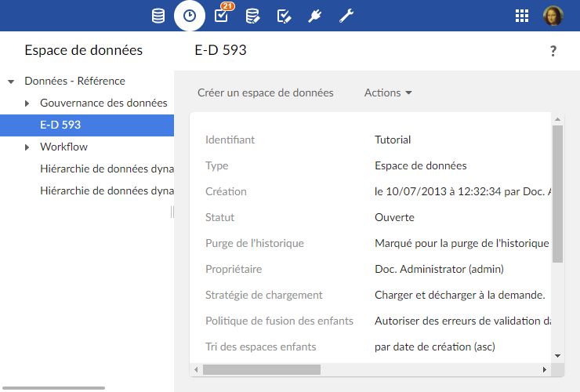
Task: Open the user avatar profile menu
Action: pyautogui.click(x=553, y=16)
